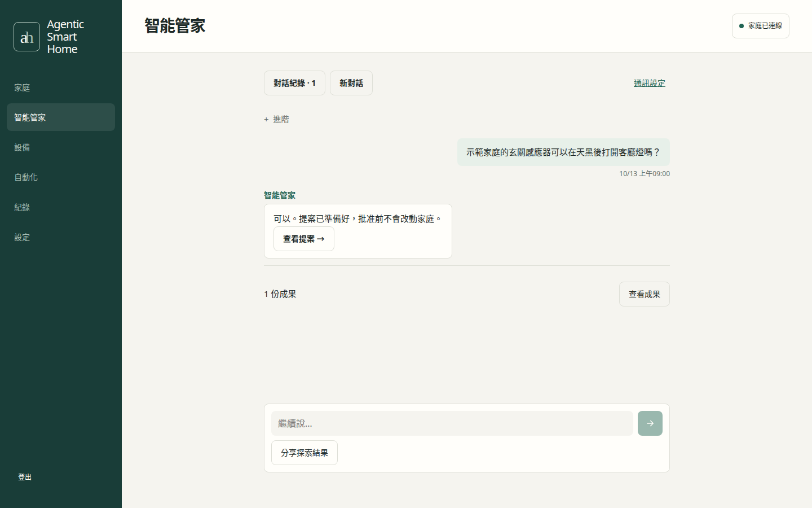Click the 1 份成果 label
This screenshot has width=812, height=508.
tap(280, 294)
